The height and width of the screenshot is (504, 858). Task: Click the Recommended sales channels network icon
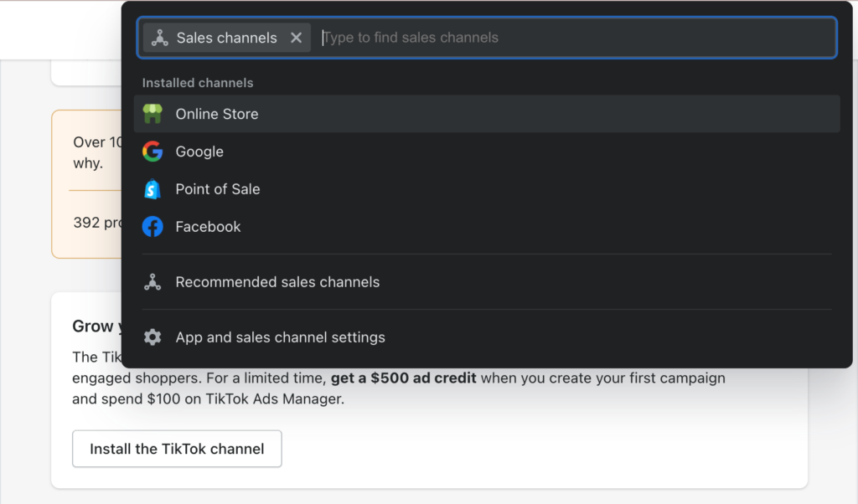point(152,282)
